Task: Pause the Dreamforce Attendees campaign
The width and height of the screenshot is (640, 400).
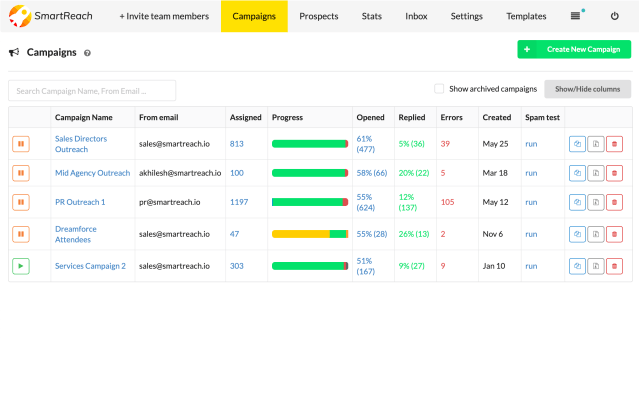Action: (21, 234)
